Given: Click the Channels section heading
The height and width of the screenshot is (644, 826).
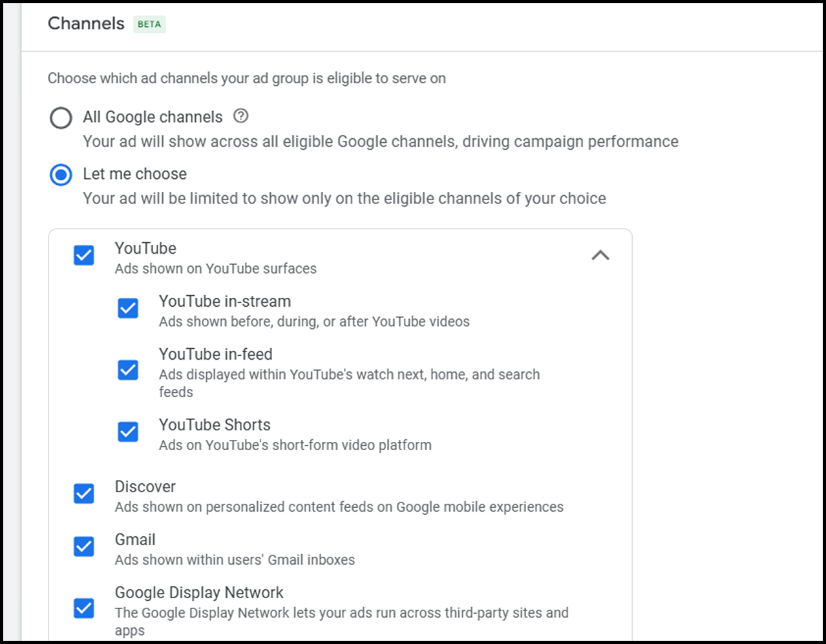Looking at the screenshot, I should pyautogui.click(x=86, y=24).
